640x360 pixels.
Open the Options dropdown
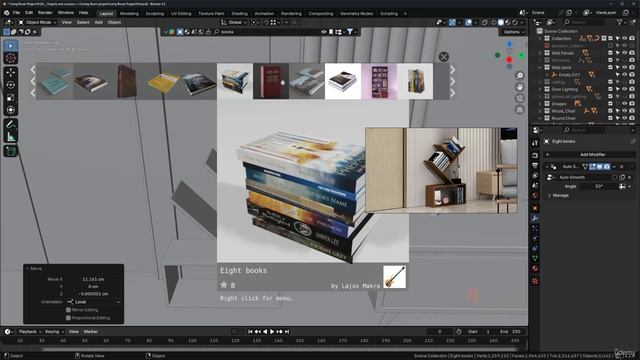(x=513, y=32)
